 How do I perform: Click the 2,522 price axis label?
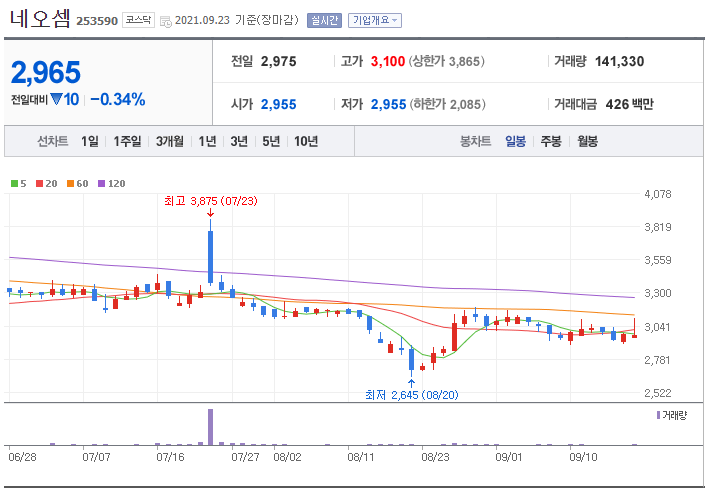(x=658, y=393)
